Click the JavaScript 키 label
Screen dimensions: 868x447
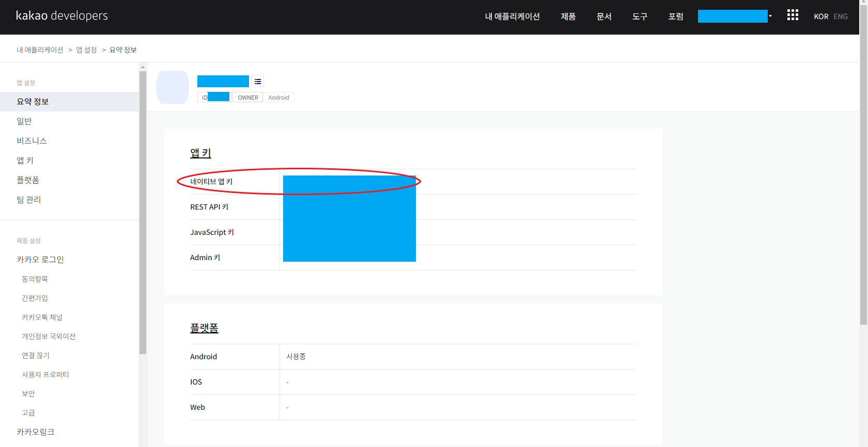(x=212, y=232)
